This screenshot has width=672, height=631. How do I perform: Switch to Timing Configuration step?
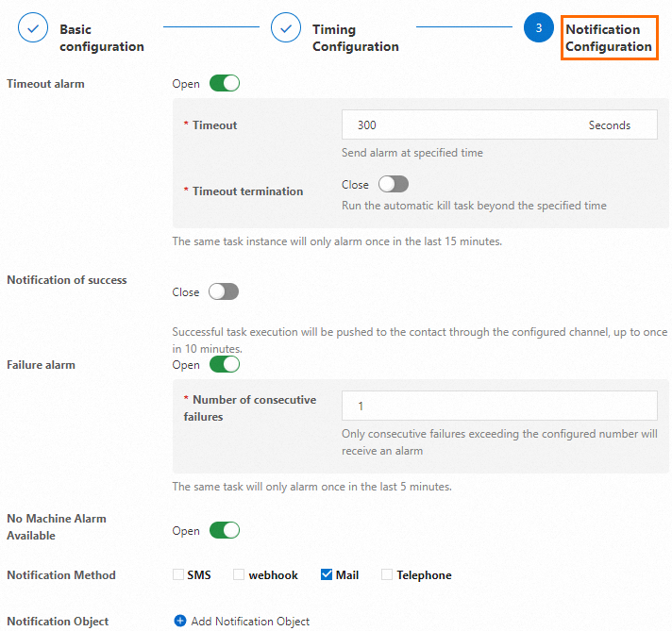pyautogui.click(x=355, y=38)
